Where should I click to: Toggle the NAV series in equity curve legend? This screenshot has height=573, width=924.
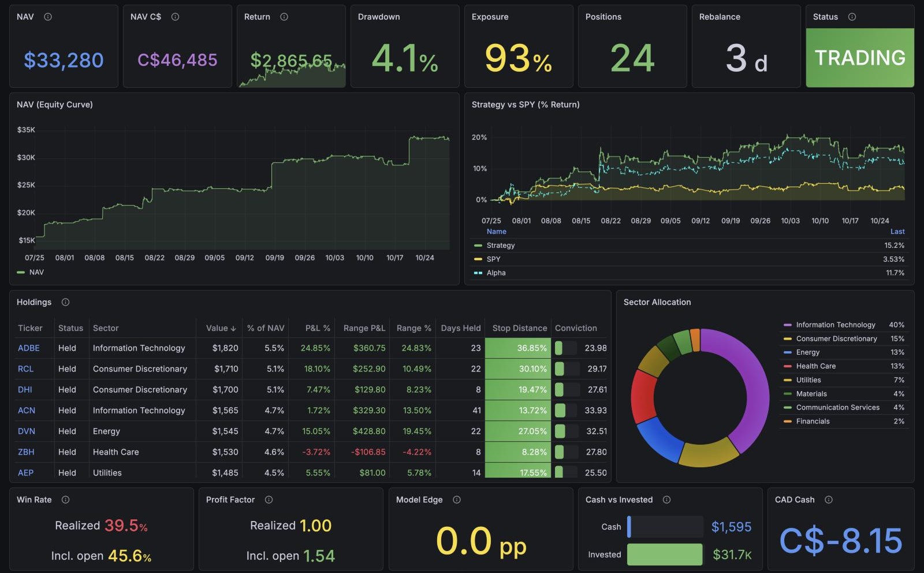[x=36, y=272]
